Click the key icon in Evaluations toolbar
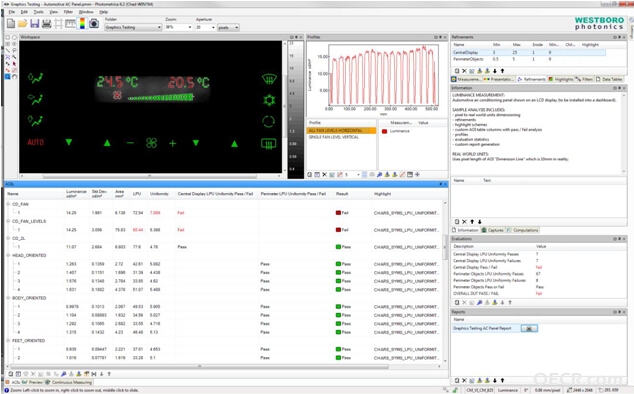This screenshot has height=394, width=634. pos(480,302)
